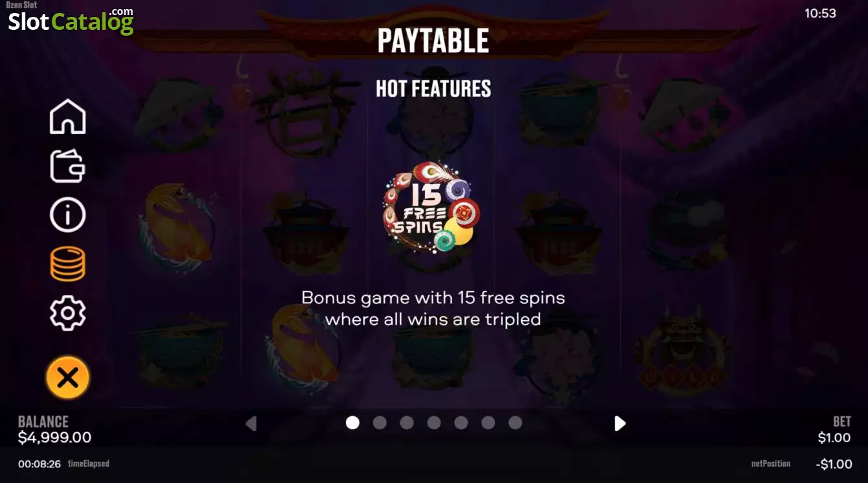Open the home icon in sidebar
Screen dimensions: 868x483
tap(68, 117)
